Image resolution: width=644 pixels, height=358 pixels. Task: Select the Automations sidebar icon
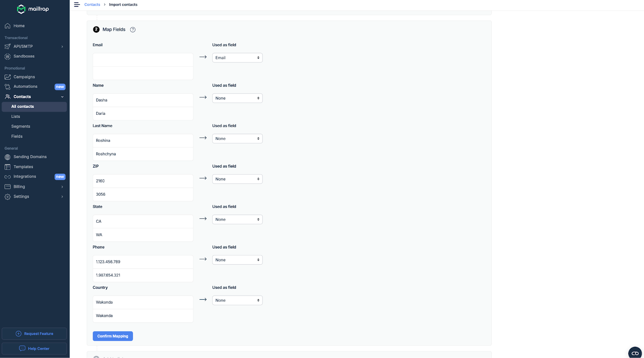click(8, 86)
